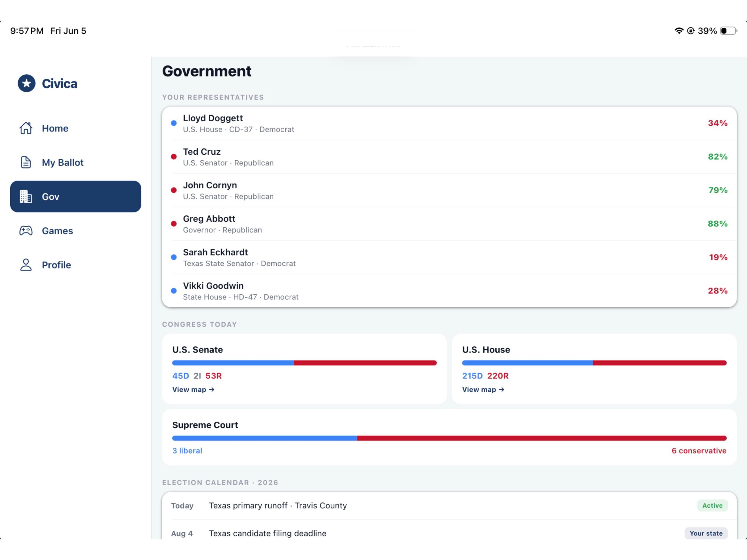Click the U.S. Senate card title

pyautogui.click(x=198, y=350)
